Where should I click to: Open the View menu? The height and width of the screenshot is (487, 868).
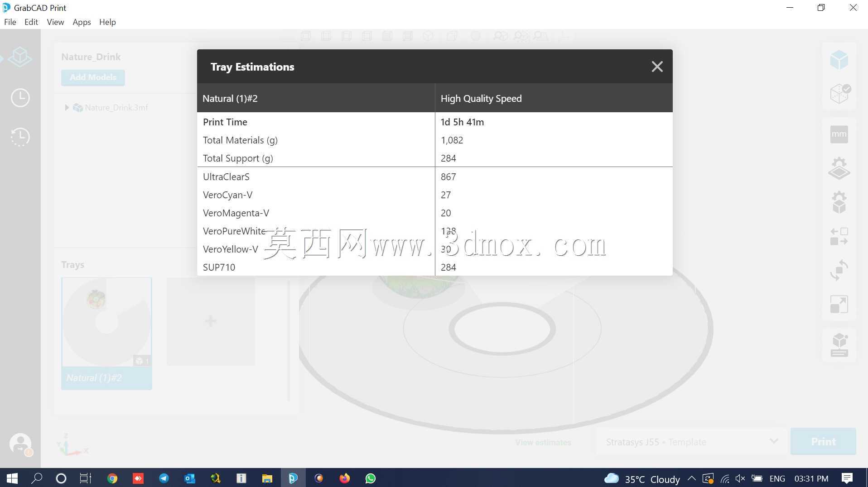coord(55,22)
